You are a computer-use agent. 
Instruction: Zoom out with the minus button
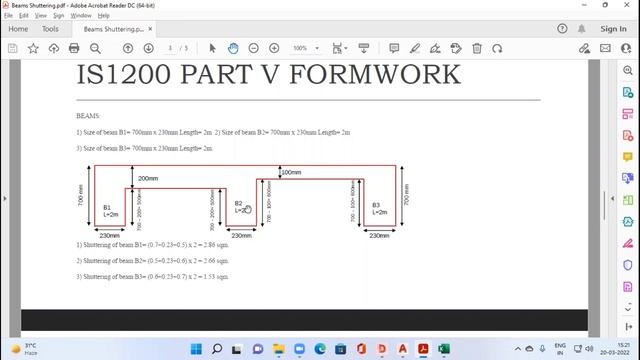point(253,48)
